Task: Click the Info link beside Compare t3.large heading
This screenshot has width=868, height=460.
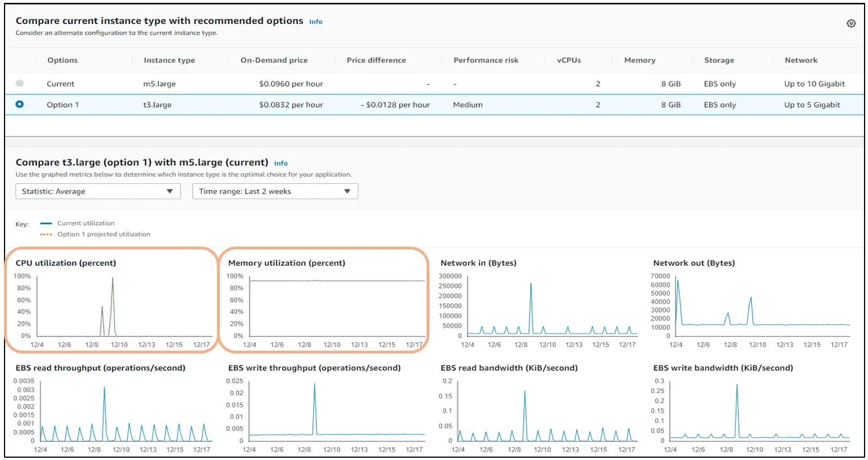Action: click(281, 163)
